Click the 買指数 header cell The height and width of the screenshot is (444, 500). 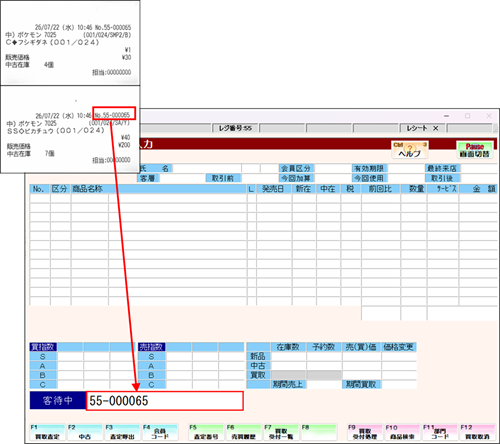[x=43, y=347]
